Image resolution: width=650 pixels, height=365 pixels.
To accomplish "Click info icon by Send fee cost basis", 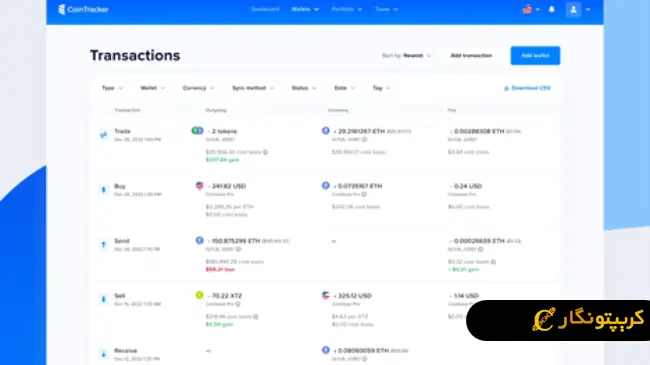I will tap(493, 262).
